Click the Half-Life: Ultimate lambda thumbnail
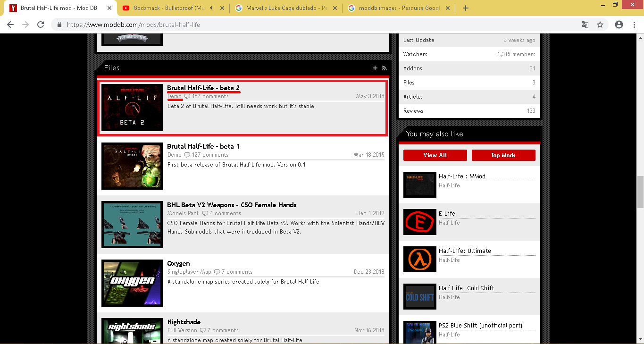Viewport: 644px width, 344px height. click(420, 260)
